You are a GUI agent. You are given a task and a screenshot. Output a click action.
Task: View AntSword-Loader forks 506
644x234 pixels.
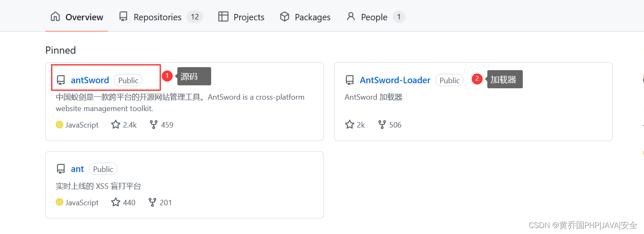(389, 125)
